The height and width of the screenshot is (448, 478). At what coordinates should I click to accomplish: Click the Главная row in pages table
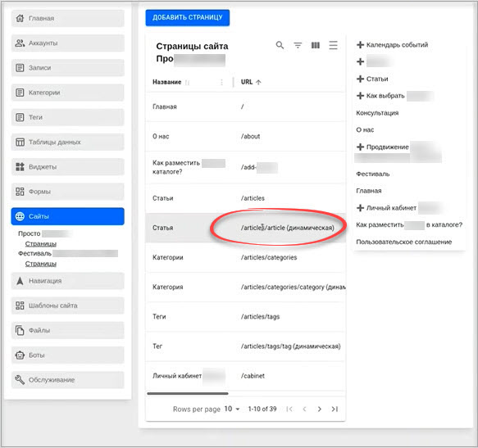[246, 107]
